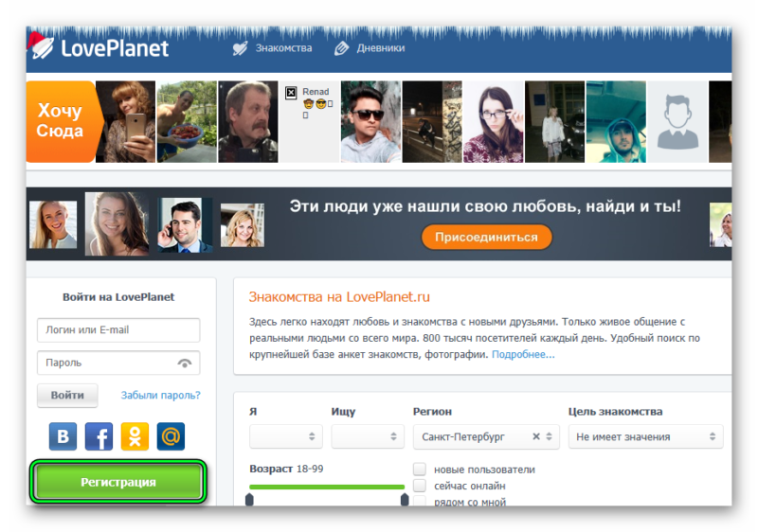Click the Odnoklassniki login icon
The width and height of the screenshot is (758, 532).
[135, 436]
